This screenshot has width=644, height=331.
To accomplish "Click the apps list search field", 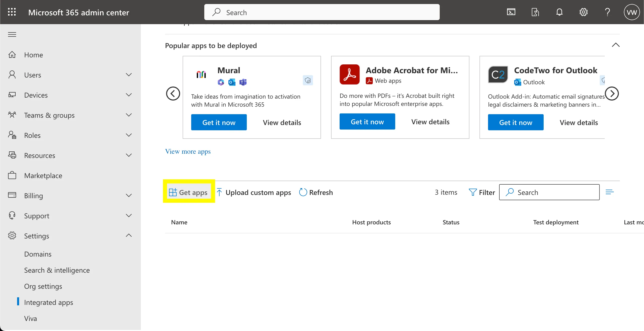I will point(549,192).
